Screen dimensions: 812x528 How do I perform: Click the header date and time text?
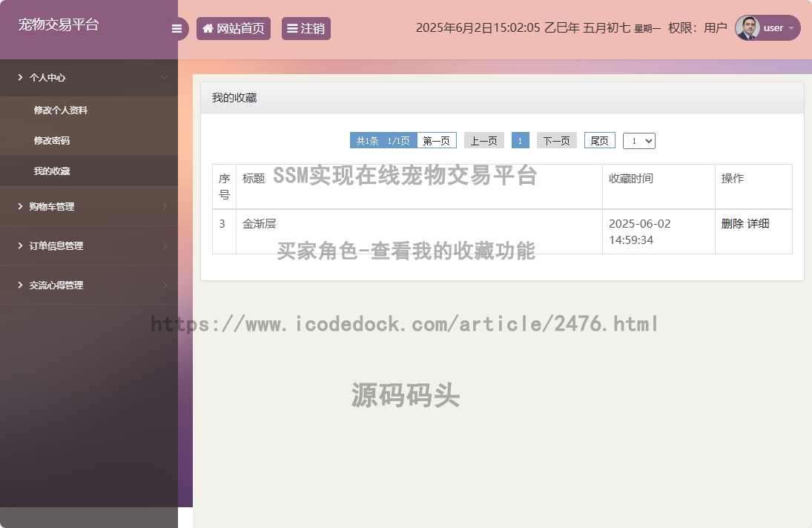(x=538, y=28)
